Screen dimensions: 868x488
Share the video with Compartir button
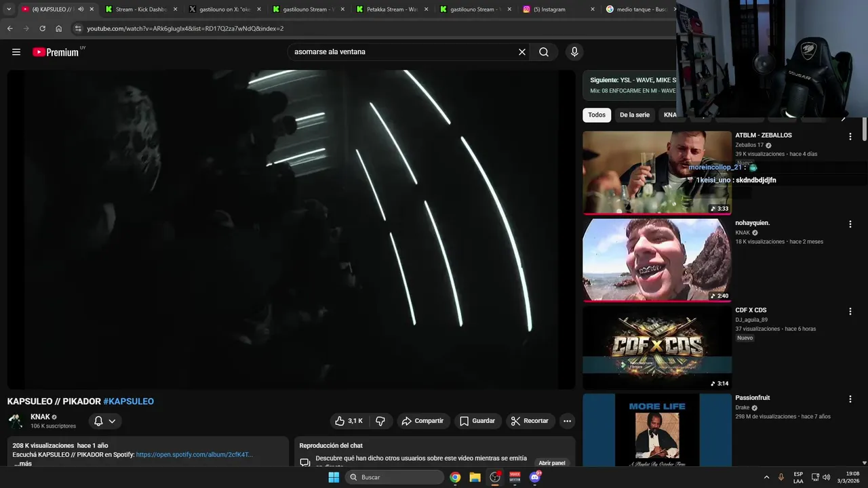(x=422, y=421)
